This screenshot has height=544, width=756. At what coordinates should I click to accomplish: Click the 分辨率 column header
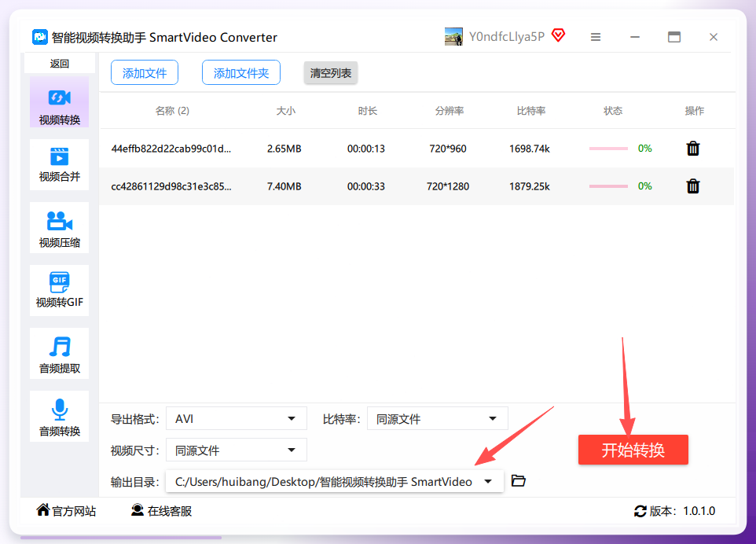pos(450,111)
